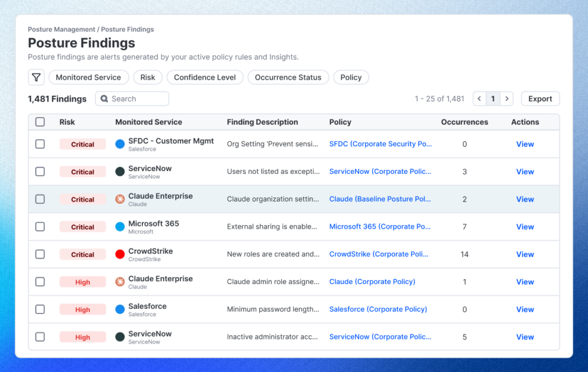Toggle the select-all checkbox in table header

40,122
